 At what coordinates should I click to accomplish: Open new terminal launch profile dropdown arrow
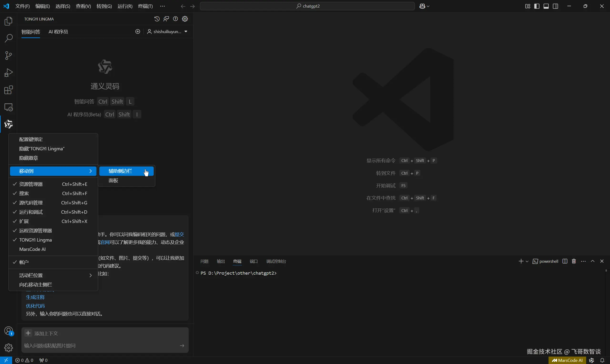click(527, 262)
